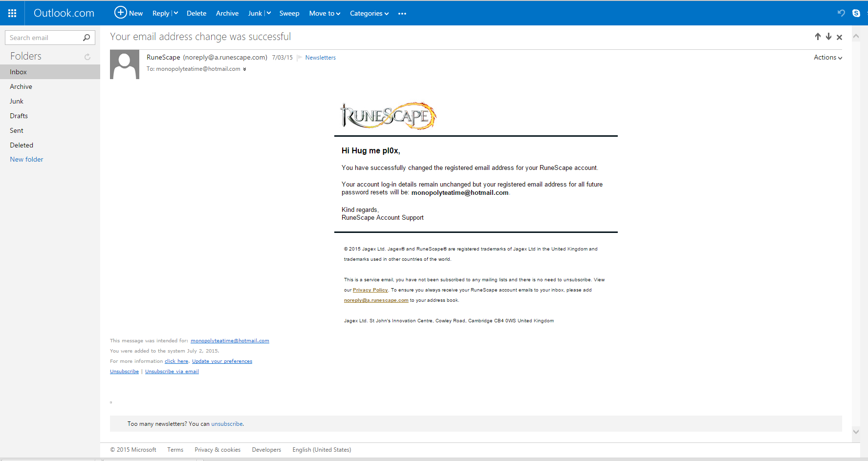This screenshot has height=461, width=868.
Task: Expand recipient details chevron
Action: click(x=244, y=69)
